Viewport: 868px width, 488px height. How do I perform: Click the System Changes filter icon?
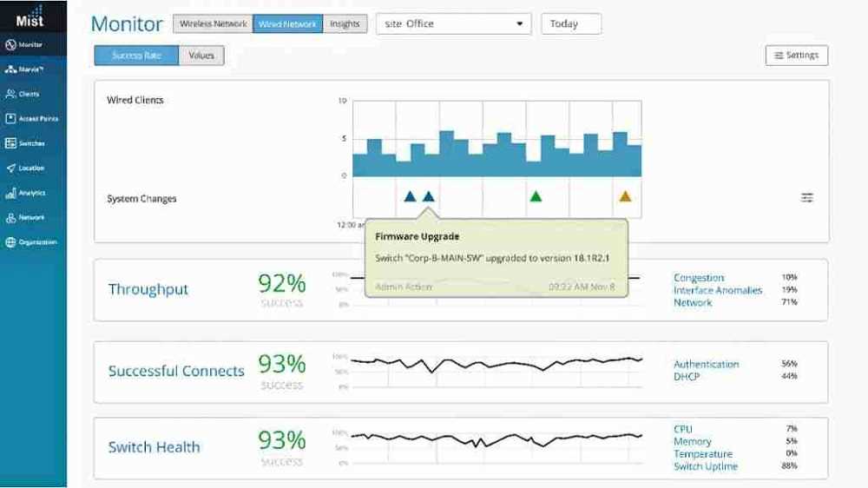point(807,198)
